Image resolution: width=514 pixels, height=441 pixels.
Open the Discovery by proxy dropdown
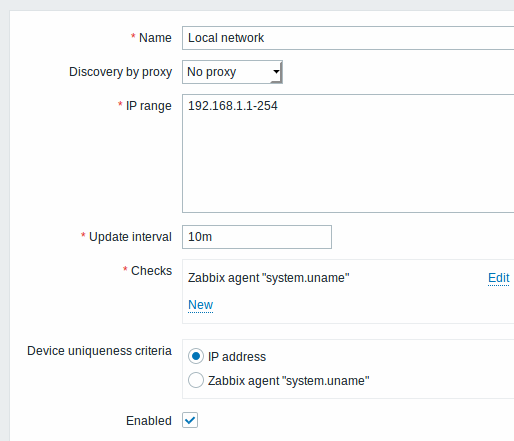click(x=232, y=72)
